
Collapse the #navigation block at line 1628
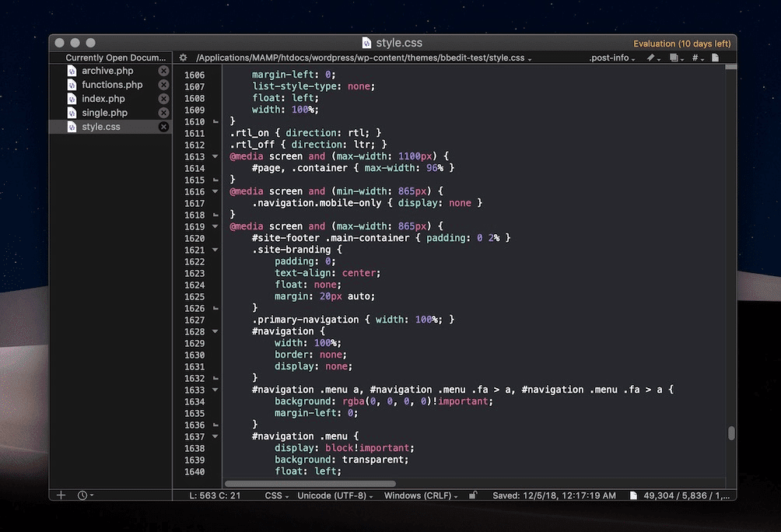[x=215, y=331]
